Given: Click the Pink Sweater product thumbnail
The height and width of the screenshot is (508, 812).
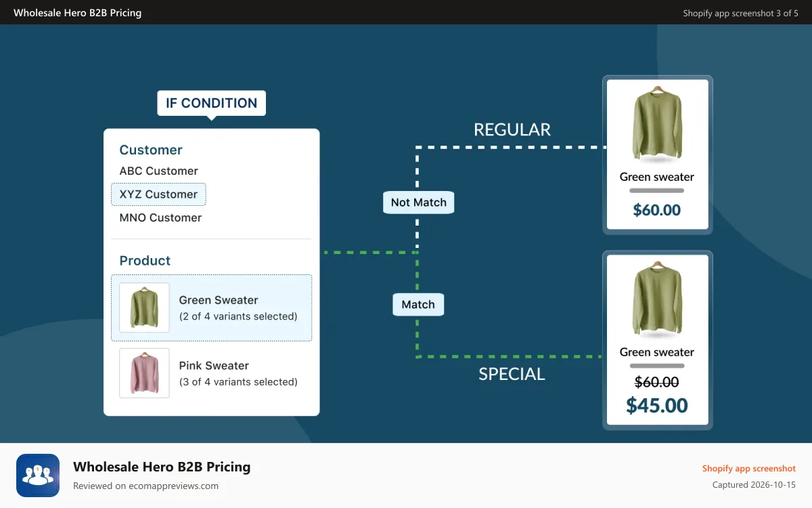Looking at the screenshot, I should (x=144, y=373).
